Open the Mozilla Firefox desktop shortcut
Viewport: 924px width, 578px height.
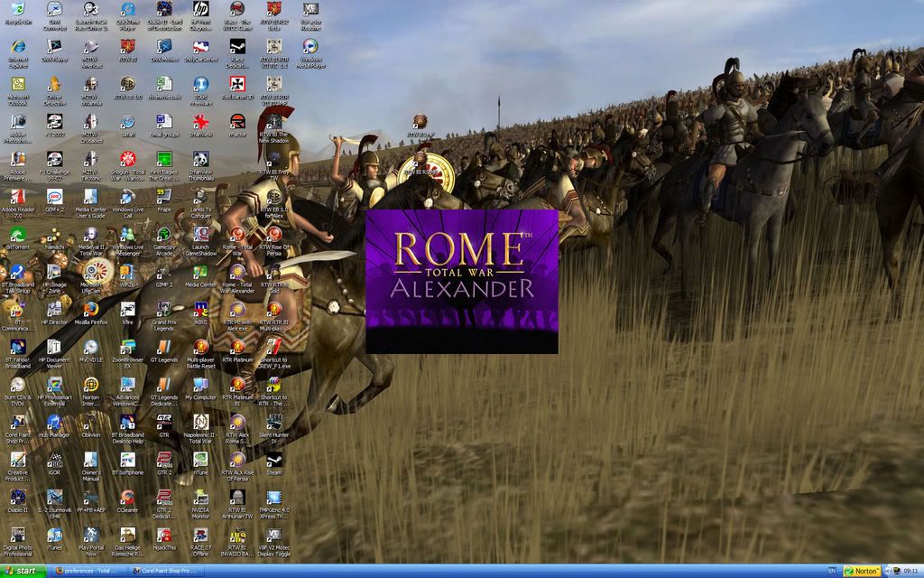(90, 309)
